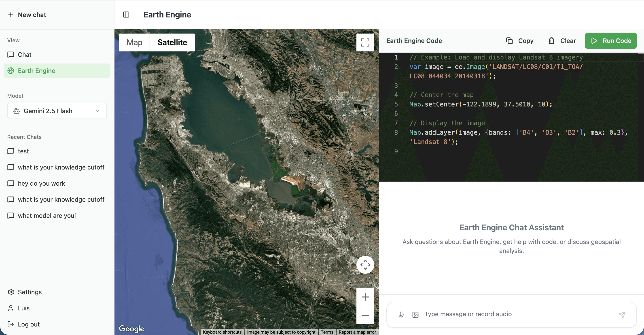Screen dimensions: 644x335
Task: Toggle the sidebar panel icon
Action: click(126, 15)
